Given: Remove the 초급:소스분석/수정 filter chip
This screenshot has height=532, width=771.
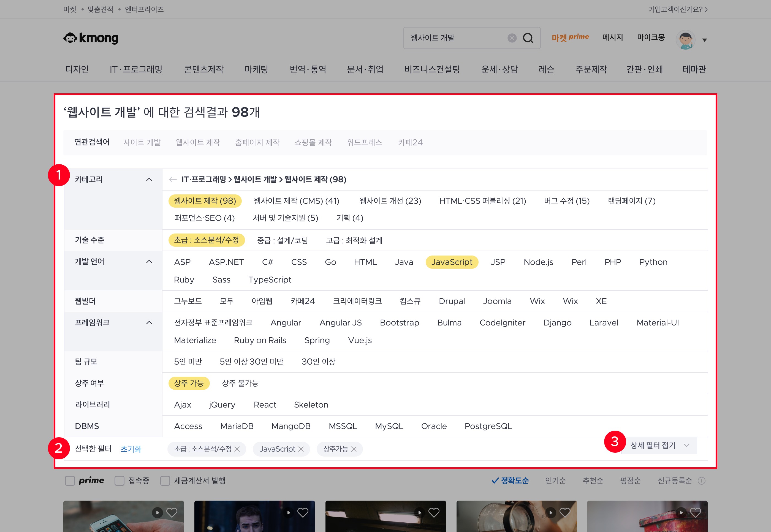Looking at the screenshot, I should (237, 449).
